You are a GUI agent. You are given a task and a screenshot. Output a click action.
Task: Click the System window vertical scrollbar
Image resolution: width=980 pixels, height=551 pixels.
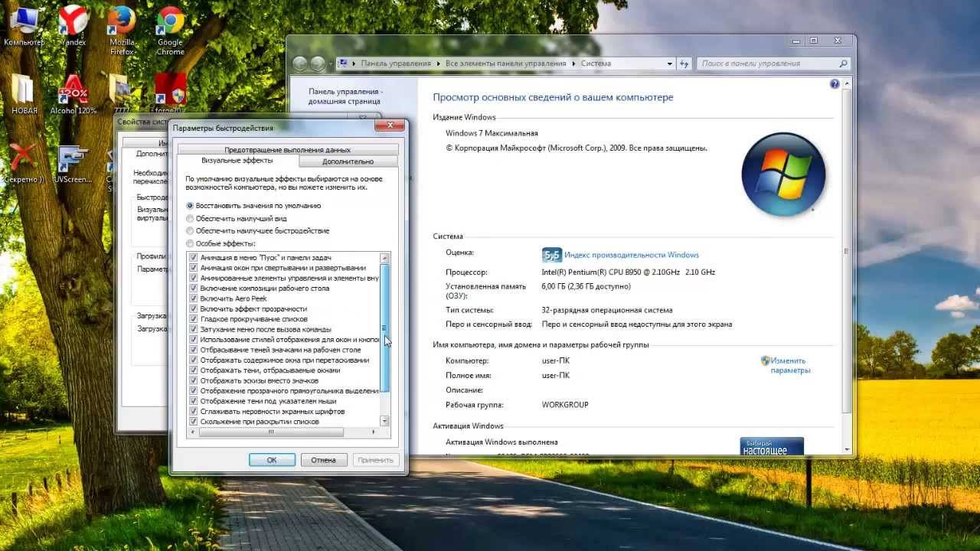click(846, 251)
